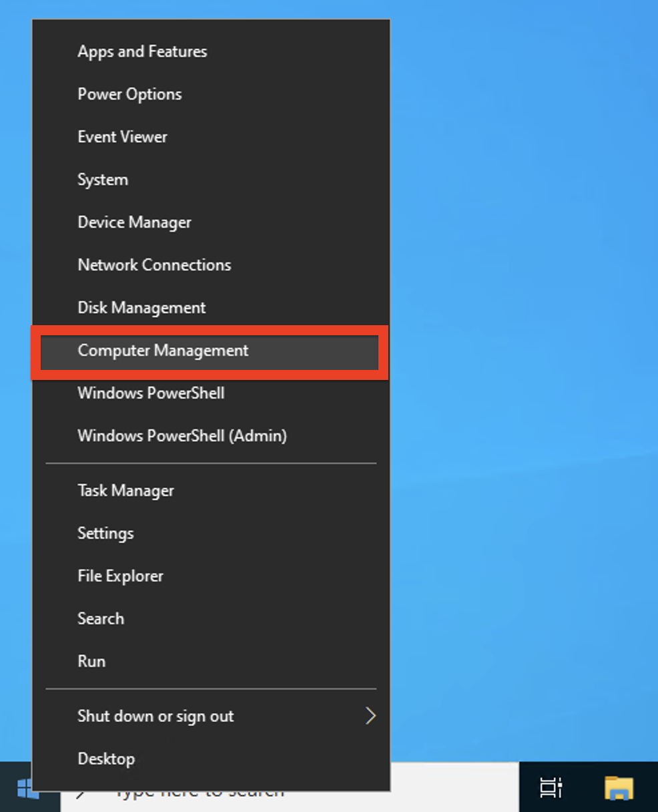Open File Explorer taskbar icon

(x=619, y=788)
